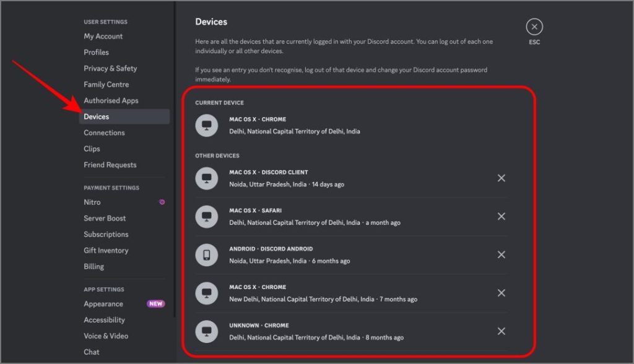Click the Discord Client device desktop icon

[x=207, y=178]
